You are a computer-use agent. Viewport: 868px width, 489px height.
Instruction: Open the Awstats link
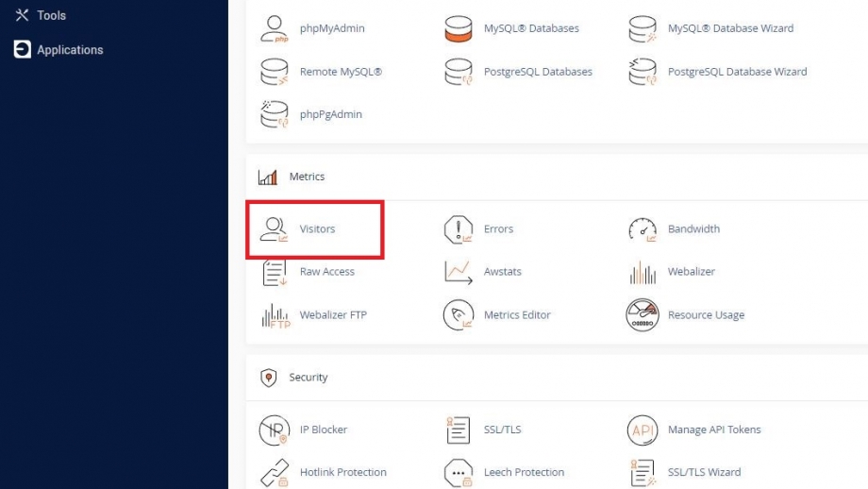pyautogui.click(x=503, y=271)
